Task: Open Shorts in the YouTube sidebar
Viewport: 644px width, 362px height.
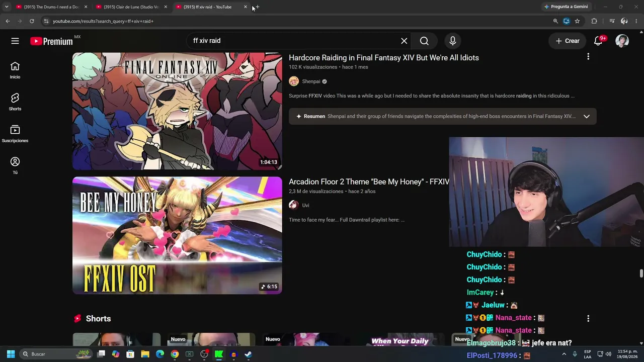Action: point(15,102)
